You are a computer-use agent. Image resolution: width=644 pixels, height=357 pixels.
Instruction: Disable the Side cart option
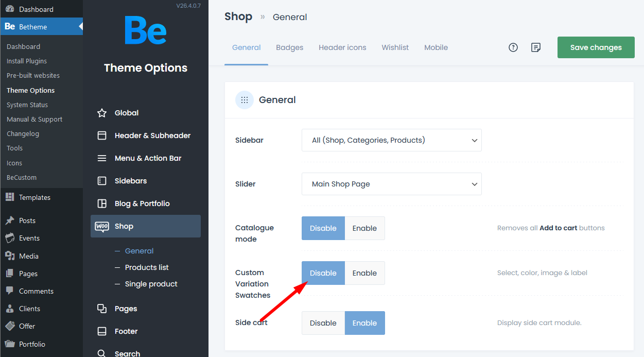(x=323, y=323)
